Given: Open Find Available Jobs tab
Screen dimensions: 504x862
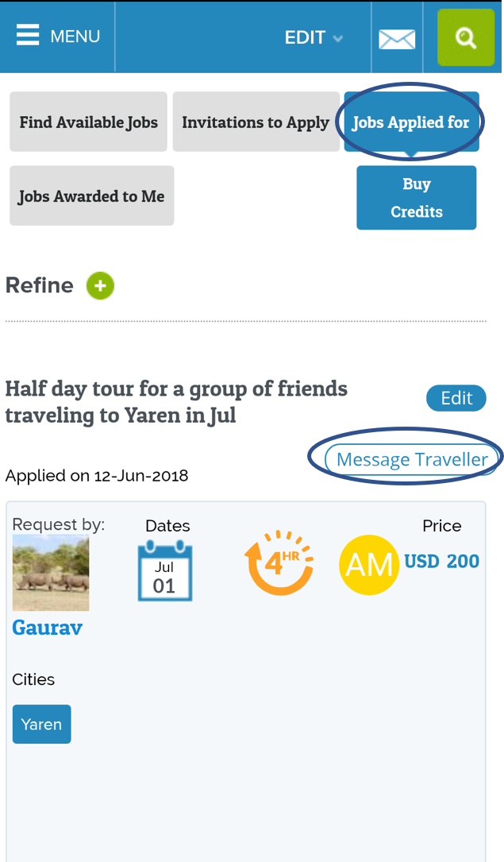Looking at the screenshot, I should [88, 122].
